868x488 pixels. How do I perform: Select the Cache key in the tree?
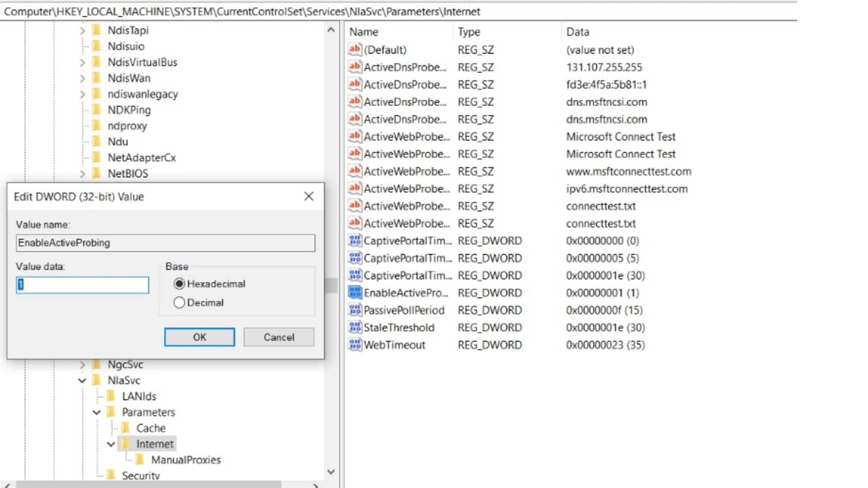151,428
